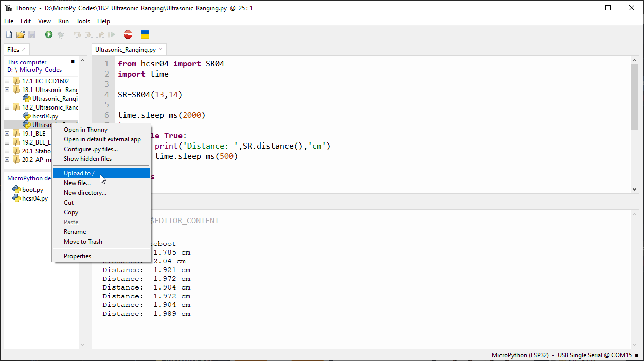
Task: Click the Save disk icon
Action: (x=32, y=34)
